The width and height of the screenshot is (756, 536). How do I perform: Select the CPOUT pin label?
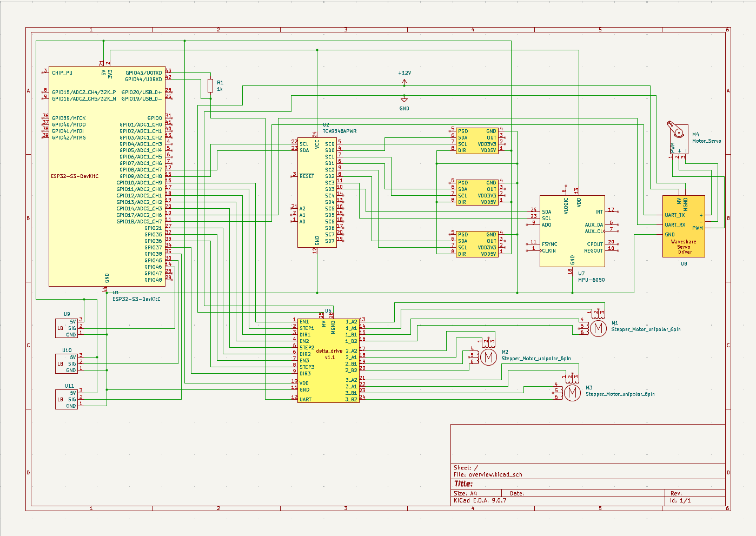click(x=595, y=244)
